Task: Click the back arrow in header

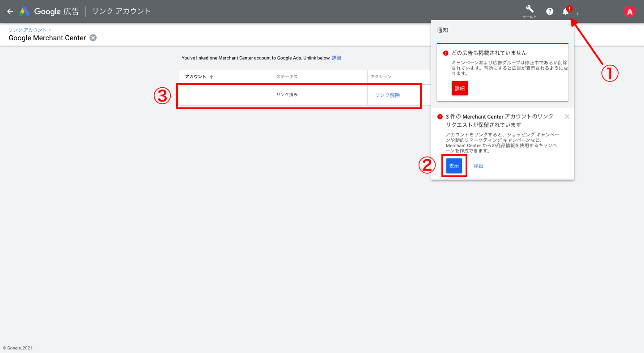Action: point(10,11)
